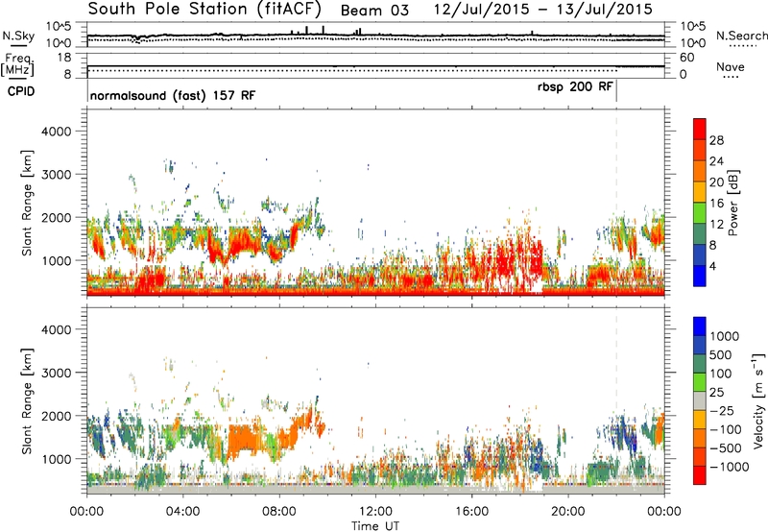The height and width of the screenshot is (532, 768).
Task: Click the '18' frequency axis tick
Action: [x=64, y=58]
